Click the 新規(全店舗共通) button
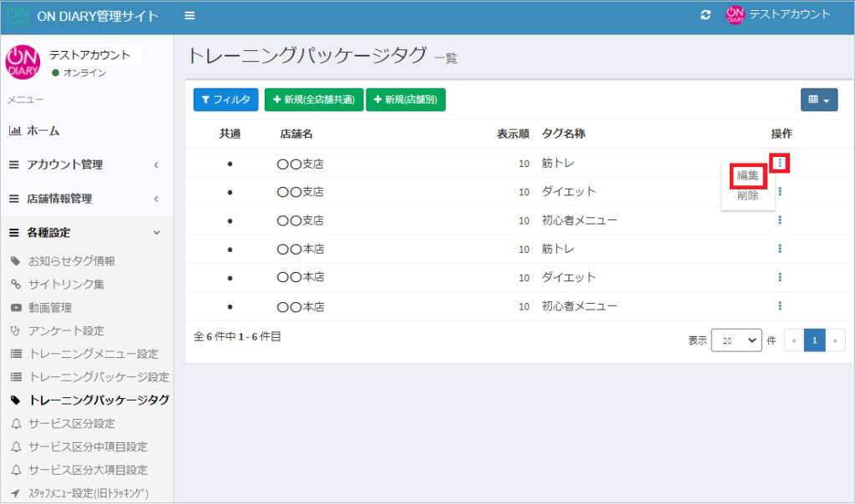 pos(314,100)
